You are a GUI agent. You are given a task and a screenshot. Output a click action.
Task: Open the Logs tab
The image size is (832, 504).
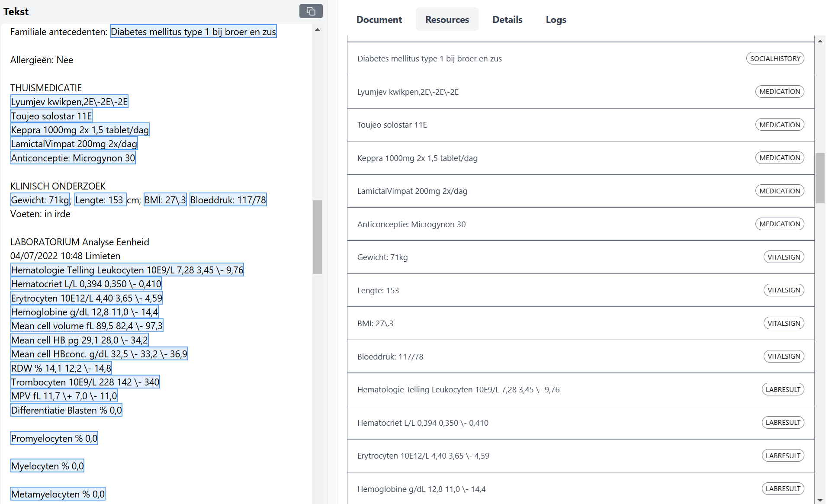point(556,19)
